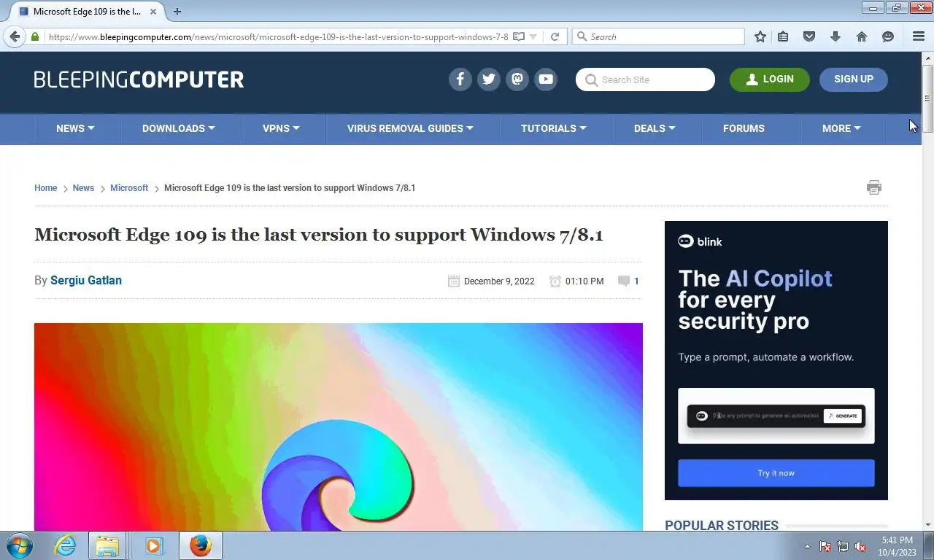Click the URL address field

point(277,36)
